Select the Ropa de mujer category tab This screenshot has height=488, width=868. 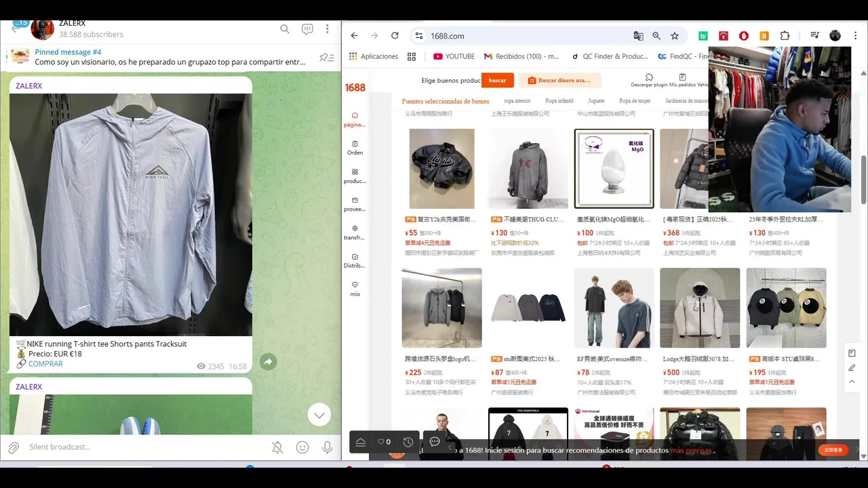pos(635,101)
